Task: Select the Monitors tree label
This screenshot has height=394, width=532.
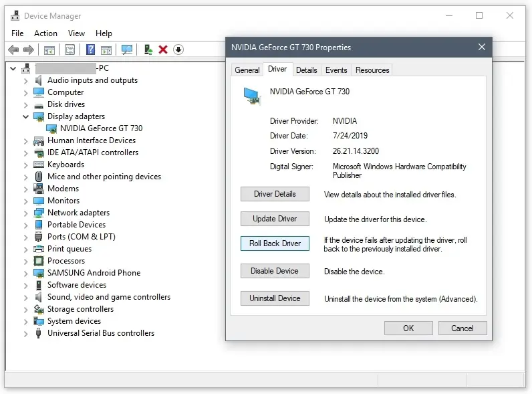Action: (x=63, y=201)
